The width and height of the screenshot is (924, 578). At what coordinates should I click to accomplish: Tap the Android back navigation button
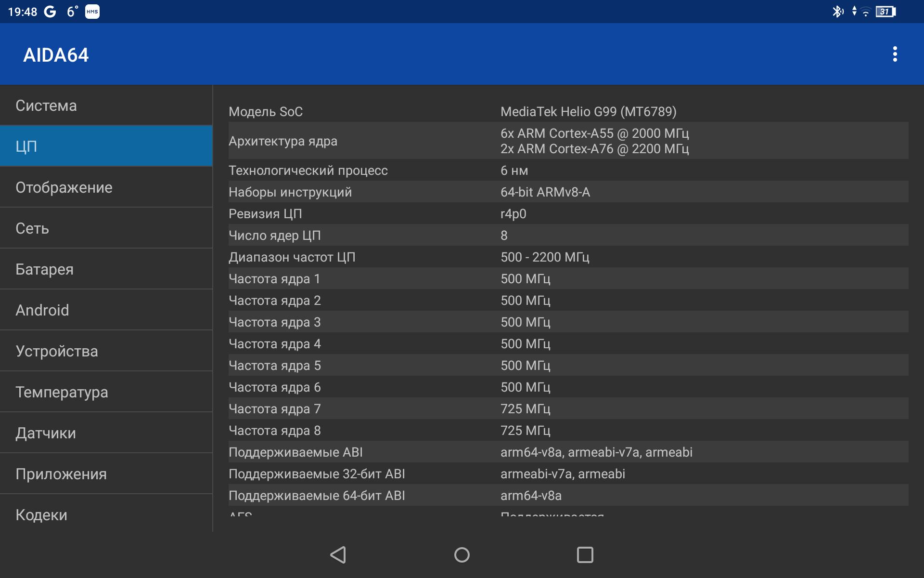[338, 555]
